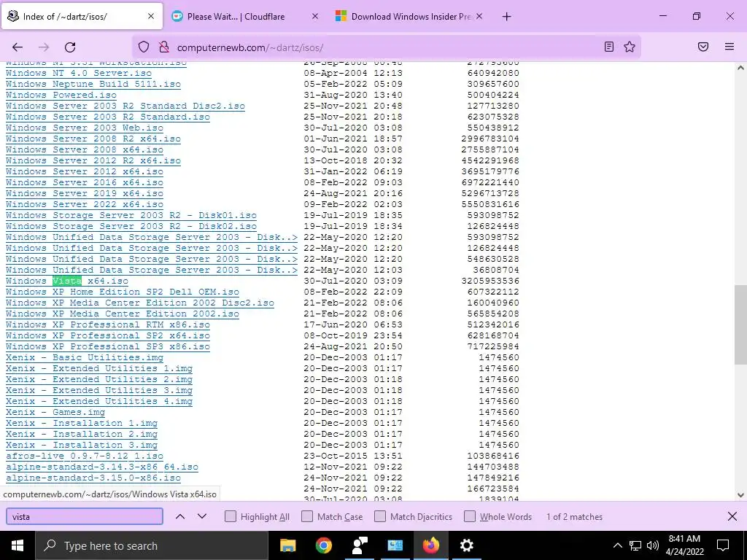
Task: Reload the current page
Action: [x=70, y=47]
